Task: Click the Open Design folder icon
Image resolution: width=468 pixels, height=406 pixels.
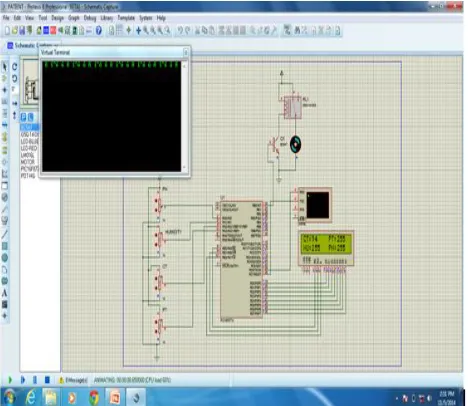Action: pyautogui.click(x=14, y=31)
